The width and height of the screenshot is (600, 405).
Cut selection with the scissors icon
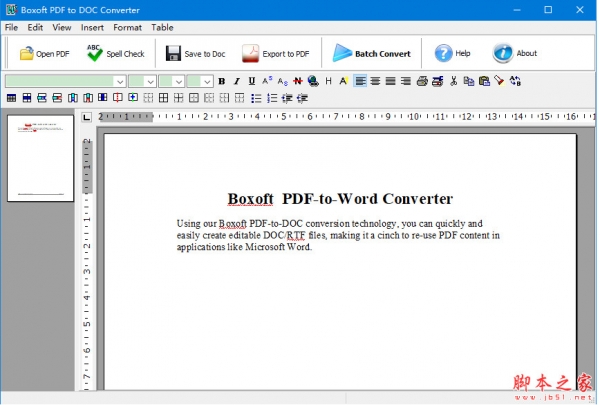(x=453, y=81)
